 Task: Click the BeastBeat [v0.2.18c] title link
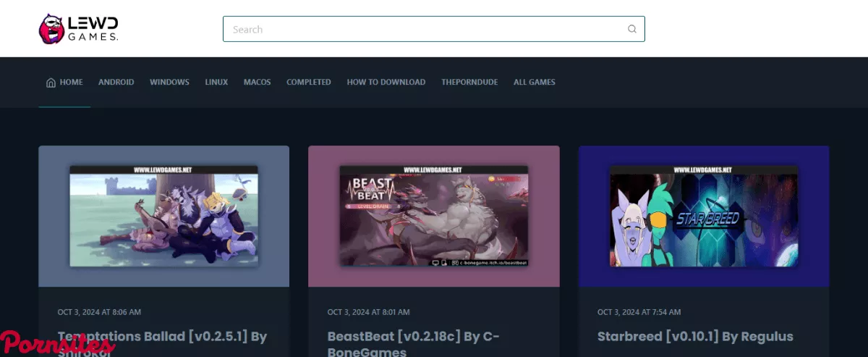(x=413, y=337)
